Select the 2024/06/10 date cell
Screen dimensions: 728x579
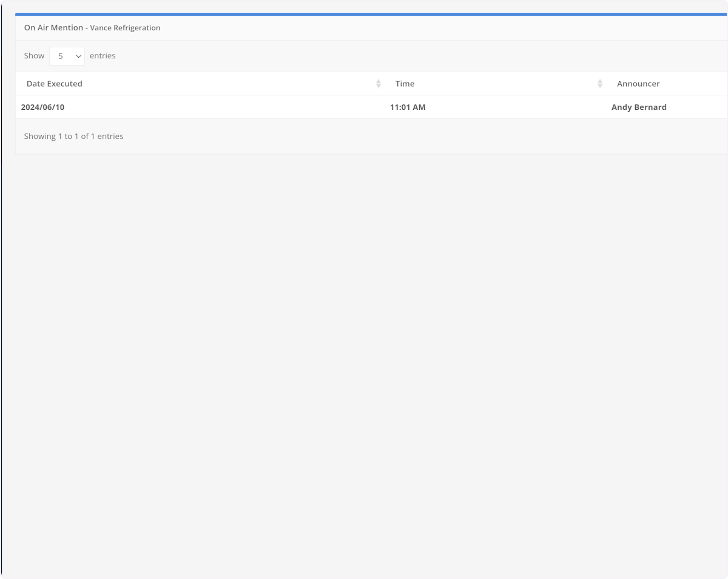pyautogui.click(x=42, y=107)
